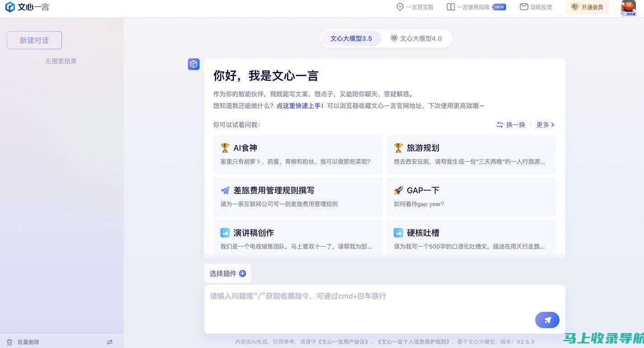Click AI食神 description about 胡萝卜、鸡蛋
644x348 pixels.
coord(295,161)
